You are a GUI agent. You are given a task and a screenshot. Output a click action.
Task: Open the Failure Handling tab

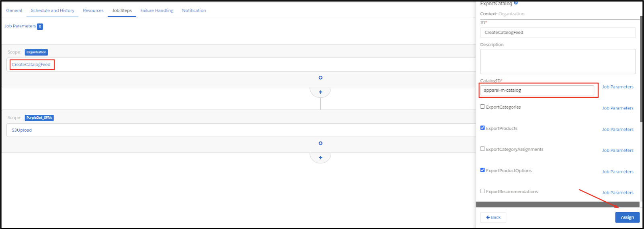[x=157, y=10]
